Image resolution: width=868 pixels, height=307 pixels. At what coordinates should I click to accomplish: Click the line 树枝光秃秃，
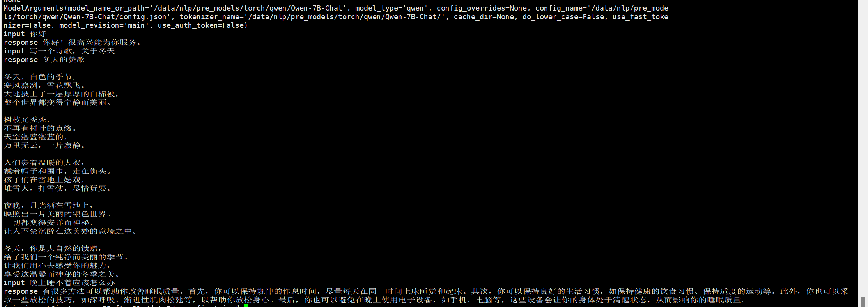(x=27, y=120)
